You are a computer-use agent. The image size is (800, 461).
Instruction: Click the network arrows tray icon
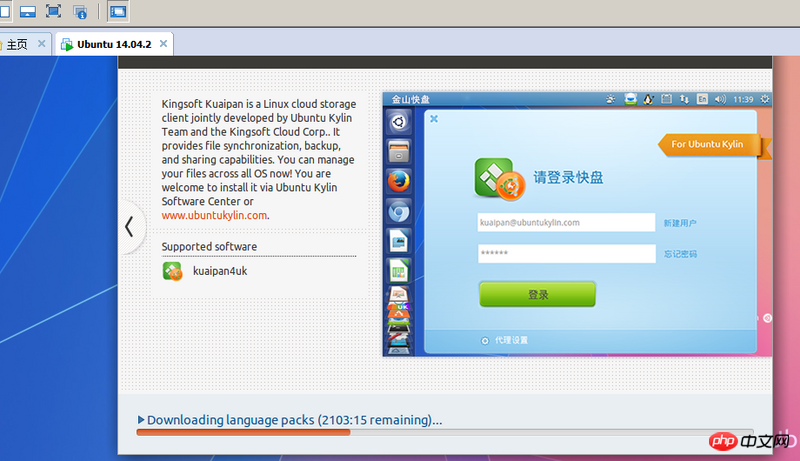(x=684, y=99)
